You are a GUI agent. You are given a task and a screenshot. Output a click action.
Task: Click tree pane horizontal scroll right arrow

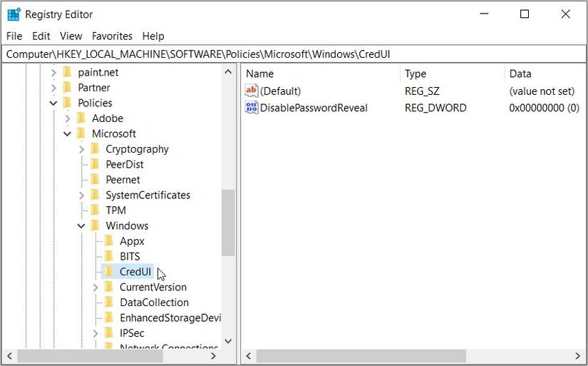pyautogui.click(x=213, y=356)
